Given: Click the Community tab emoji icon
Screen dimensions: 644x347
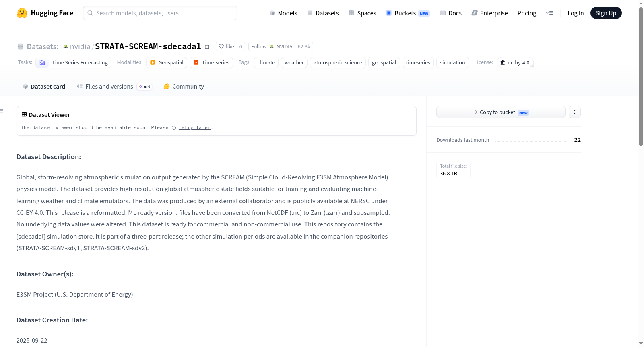Looking at the screenshot, I should [x=167, y=86].
